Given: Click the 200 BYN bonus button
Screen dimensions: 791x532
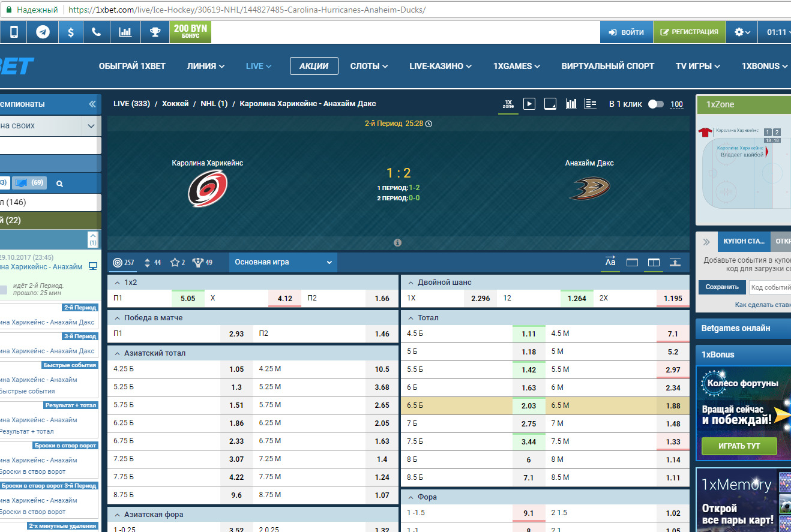Looking at the screenshot, I should click(190, 32).
